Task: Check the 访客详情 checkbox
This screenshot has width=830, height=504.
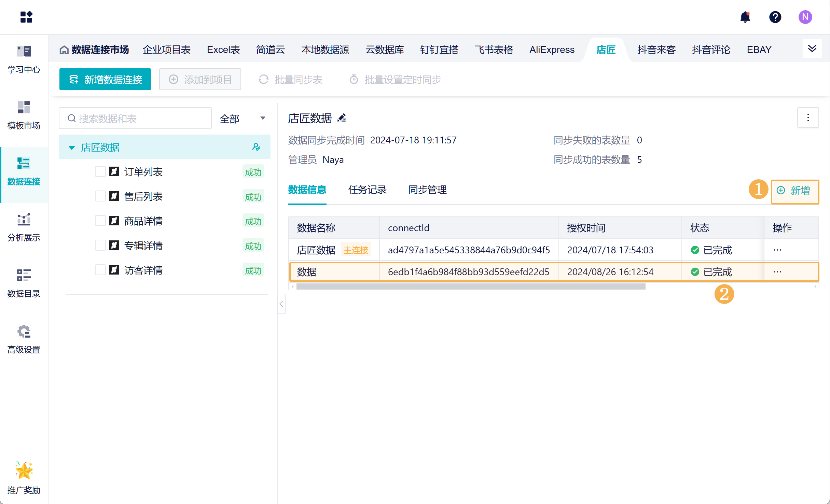Action: [x=100, y=270]
